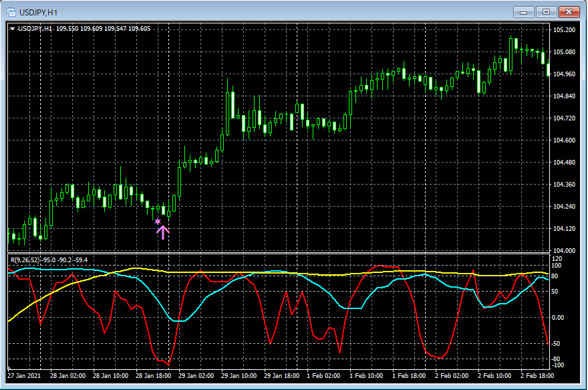Minimize the USDJPY,H1 chart window

(x=525, y=11)
